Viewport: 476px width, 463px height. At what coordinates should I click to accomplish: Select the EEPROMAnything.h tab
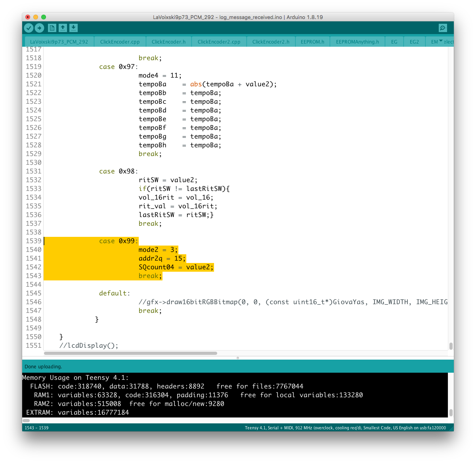click(357, 42)
